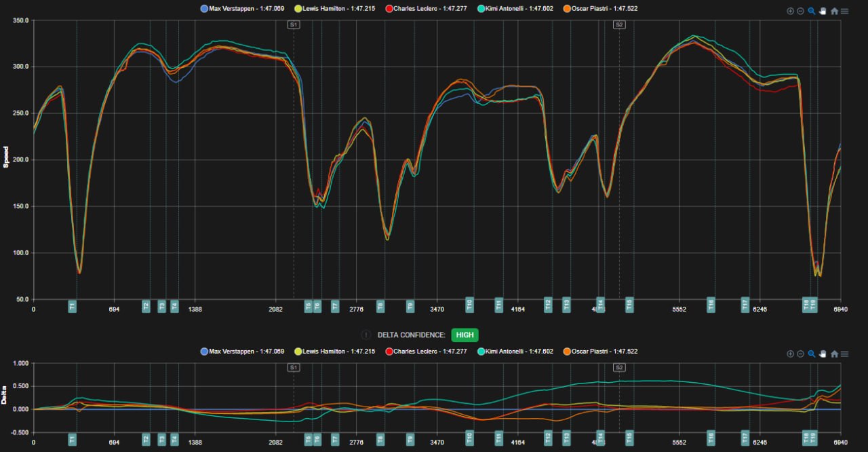Zoom in on the Delta chart
The height and width of the screenshot is (452, 868).
pyautogui.click(x=790, y=354)
